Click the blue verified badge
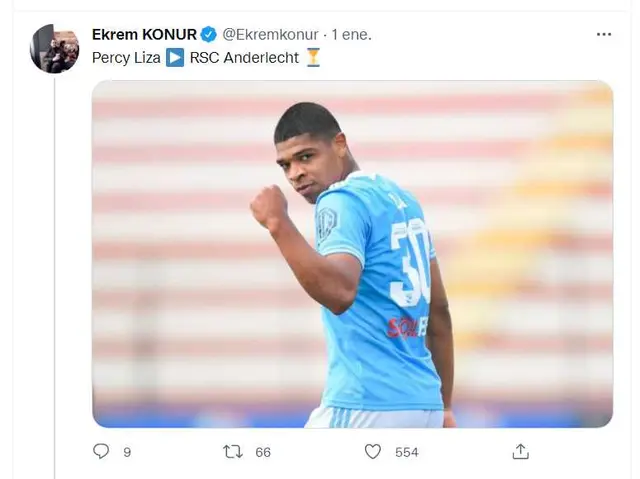Screen dimensions: 640x479 coord(209,34)
